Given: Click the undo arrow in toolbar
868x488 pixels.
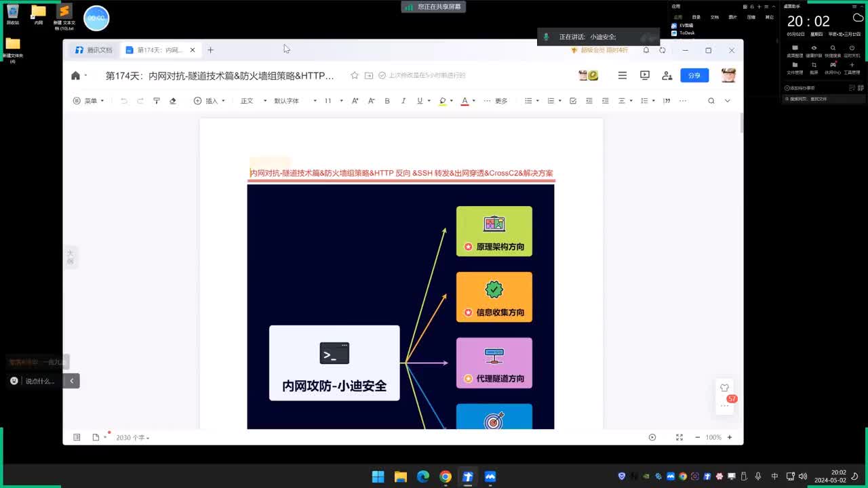Looking at the screenshot, I should (124, 101).
